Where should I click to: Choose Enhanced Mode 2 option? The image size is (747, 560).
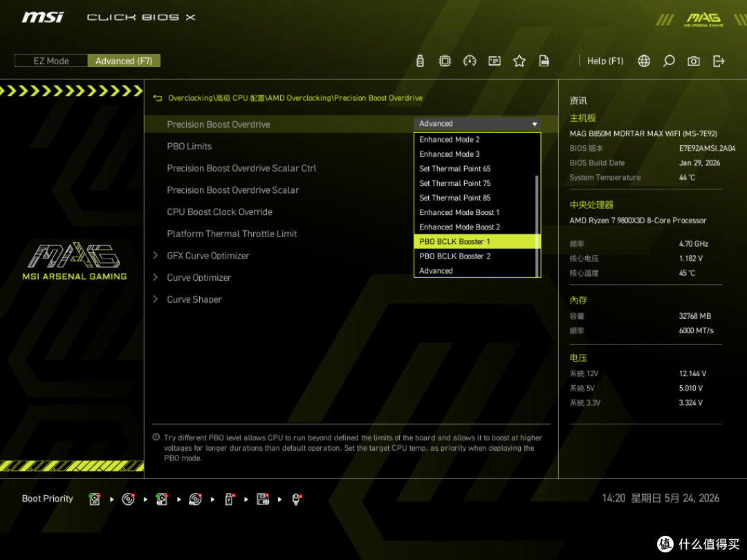click(477, 140)
